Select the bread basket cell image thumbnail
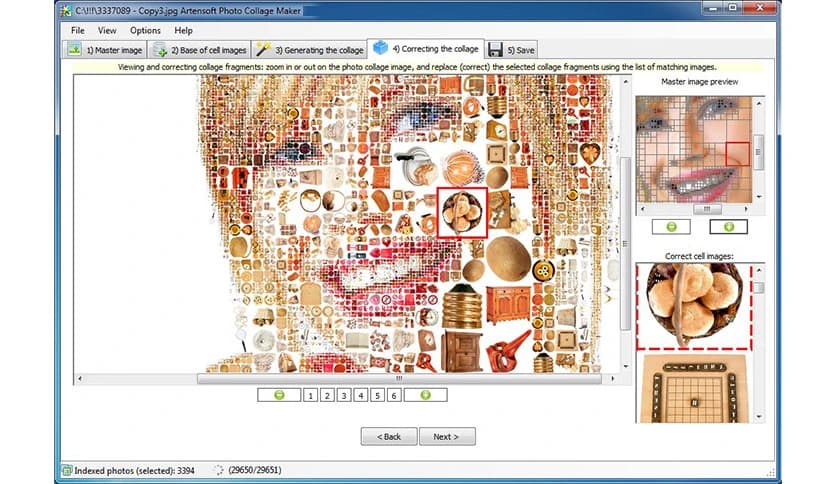The image size is (836, 484). coord(694,306)
